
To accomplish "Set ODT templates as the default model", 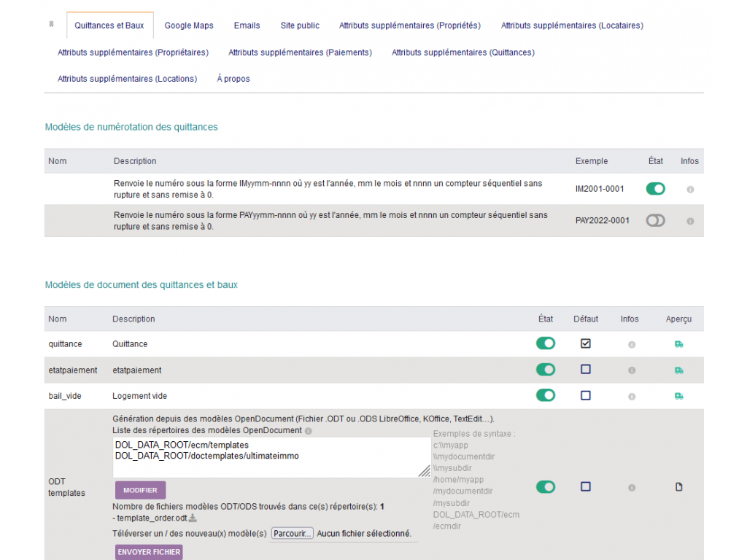I will [x=586, y=486].
